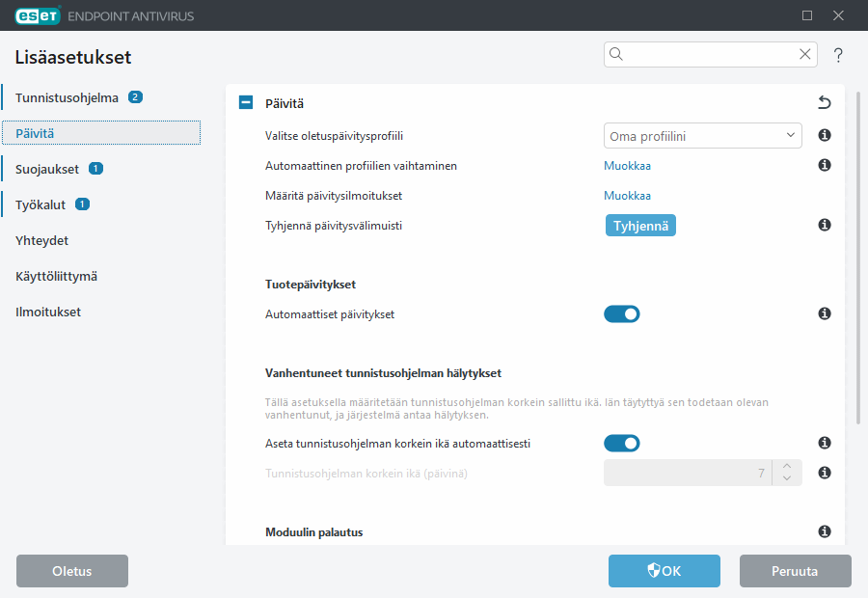Screen dimensions: 868x598
Task: Click the Moduulin palautus heading
Action: point(313,532)
